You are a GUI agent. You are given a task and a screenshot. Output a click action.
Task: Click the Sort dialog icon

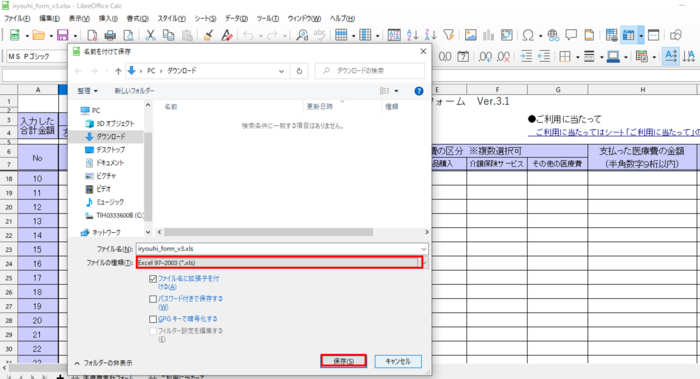click(394, 35)
